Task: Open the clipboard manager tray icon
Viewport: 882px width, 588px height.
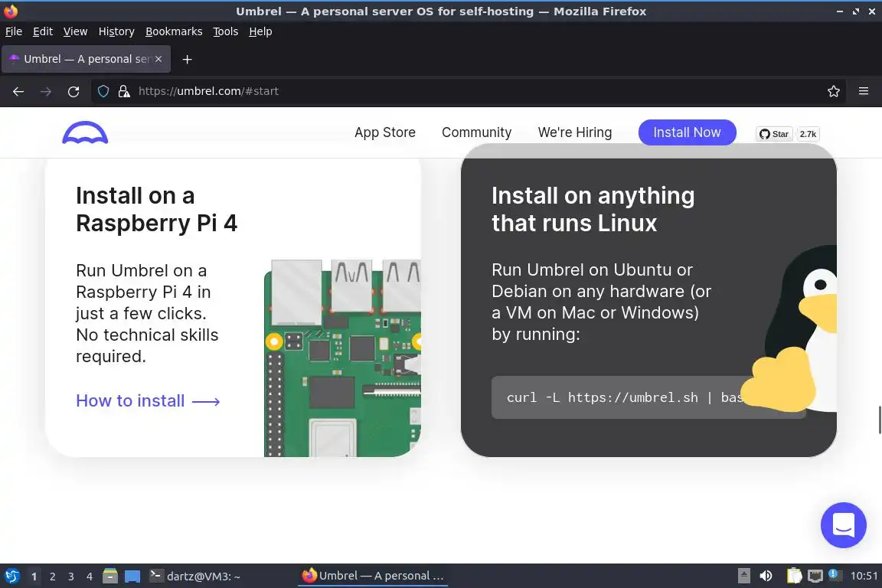Action: coord(794,576)
